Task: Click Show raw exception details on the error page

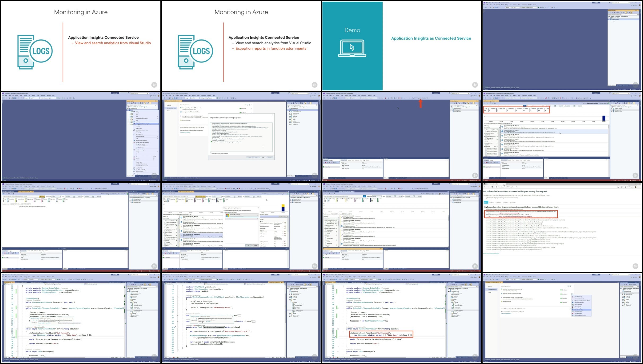Action: (x=491, y=254)
